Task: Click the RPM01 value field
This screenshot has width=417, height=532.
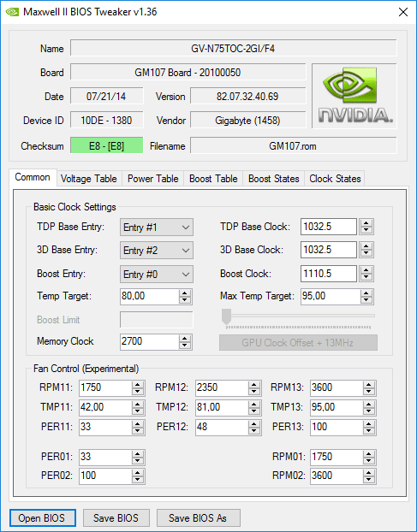Action: (337, 457)
